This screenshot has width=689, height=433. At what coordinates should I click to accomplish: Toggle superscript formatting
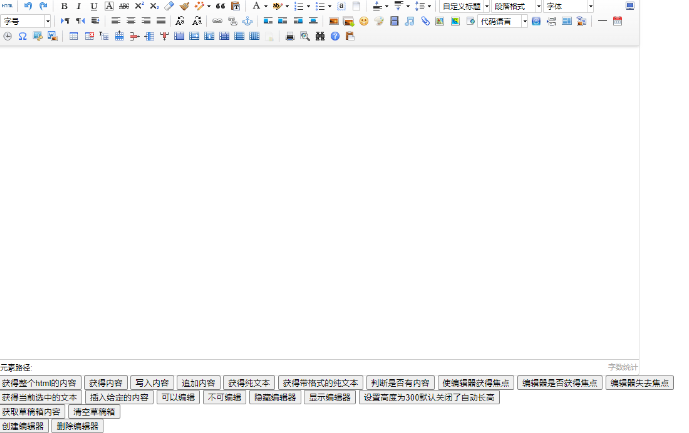point(139,6)
